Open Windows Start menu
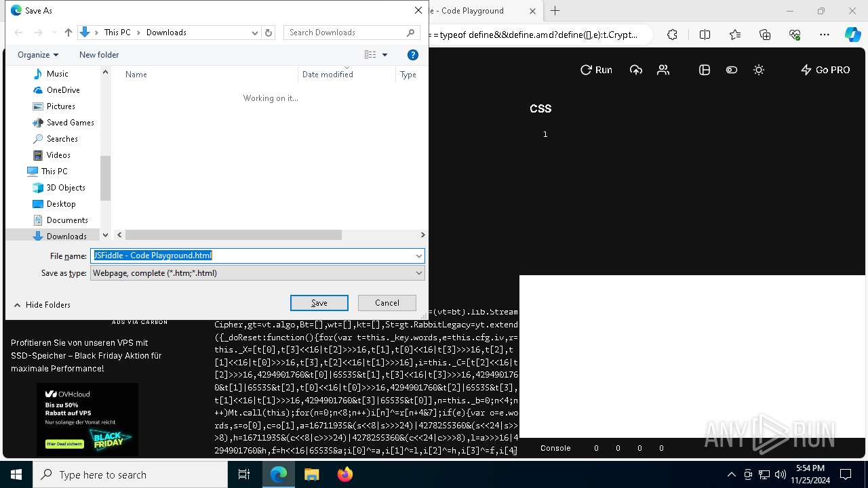This screenshot has width=868, height=488. pos(16,474)
